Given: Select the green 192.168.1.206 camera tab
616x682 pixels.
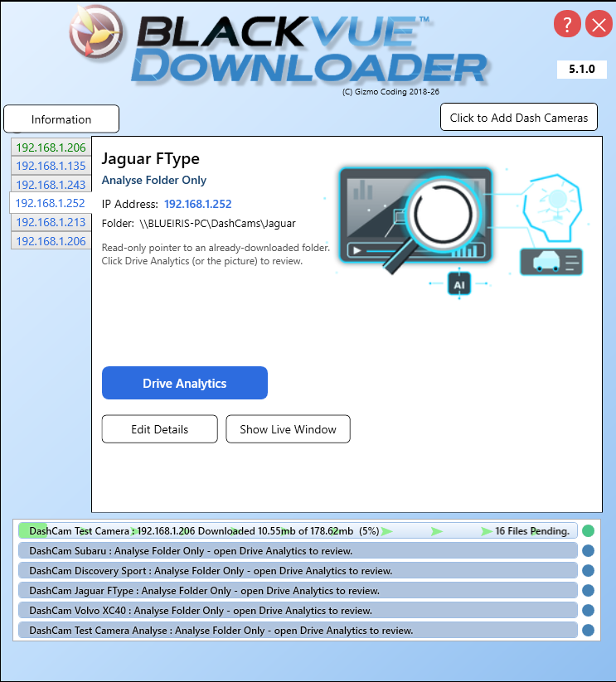Looking at the screenshot, I should [x=51, y=148].
